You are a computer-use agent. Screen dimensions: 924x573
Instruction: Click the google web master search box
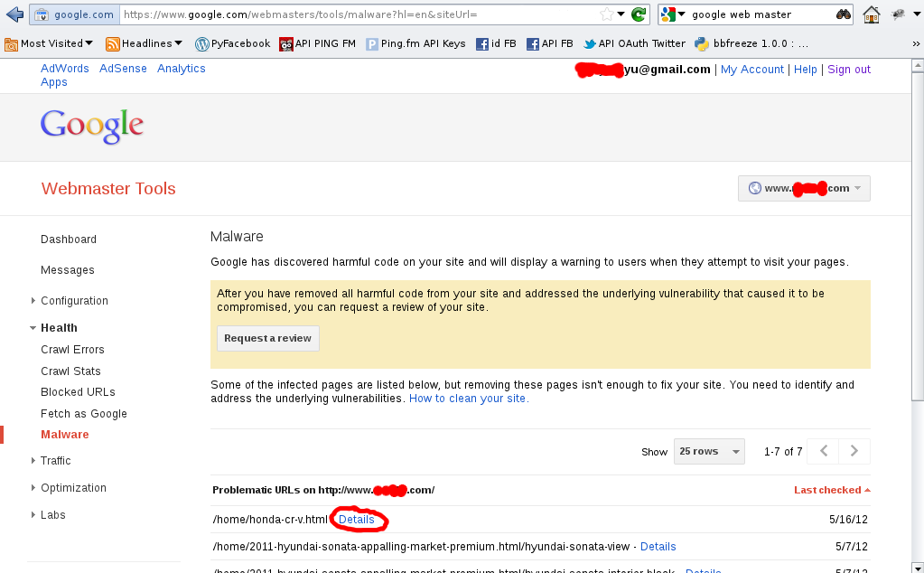(761, 14)
